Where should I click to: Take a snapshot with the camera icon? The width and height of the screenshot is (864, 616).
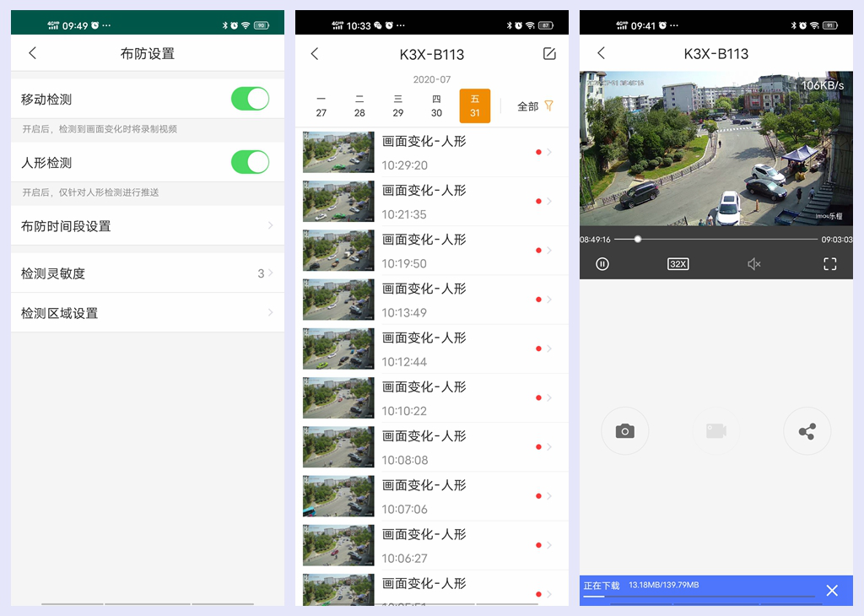624,430
